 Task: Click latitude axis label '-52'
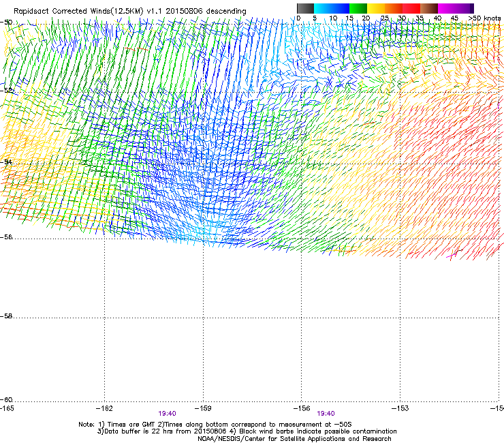click(6, 90)
